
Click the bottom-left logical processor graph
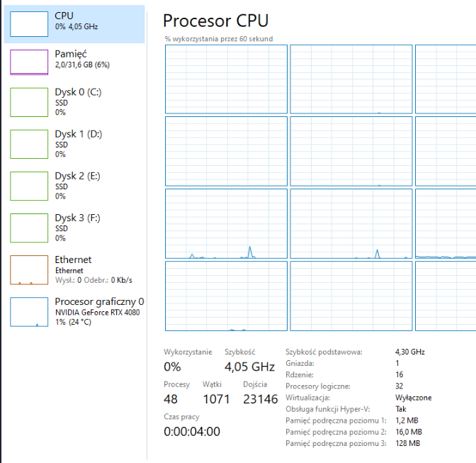click(x=226, y=296)
